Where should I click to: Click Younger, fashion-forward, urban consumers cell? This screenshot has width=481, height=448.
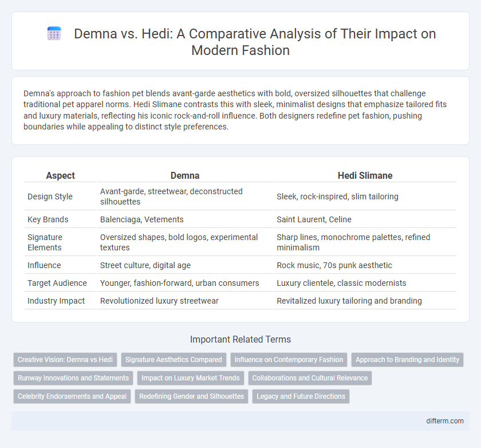[185, 283]
